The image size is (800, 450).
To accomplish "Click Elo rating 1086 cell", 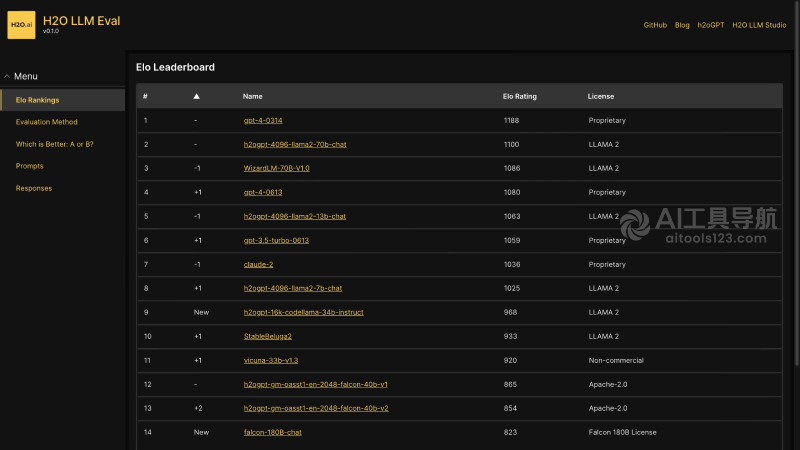I will coord(512,168).
